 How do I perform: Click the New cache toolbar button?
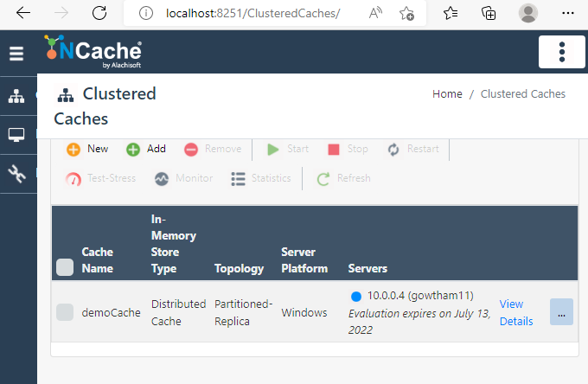click(88, 149)
